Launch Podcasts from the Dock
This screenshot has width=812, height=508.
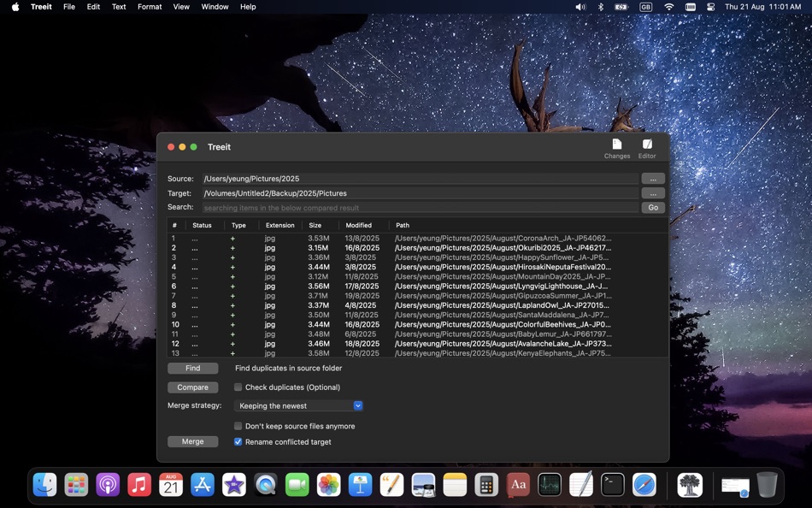click(108, 485)
